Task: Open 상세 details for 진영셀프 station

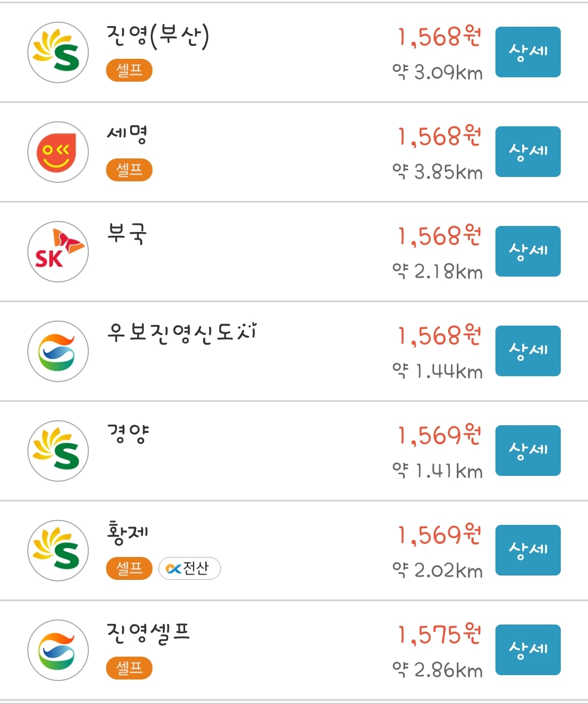Action: click(x=528, y=650)
